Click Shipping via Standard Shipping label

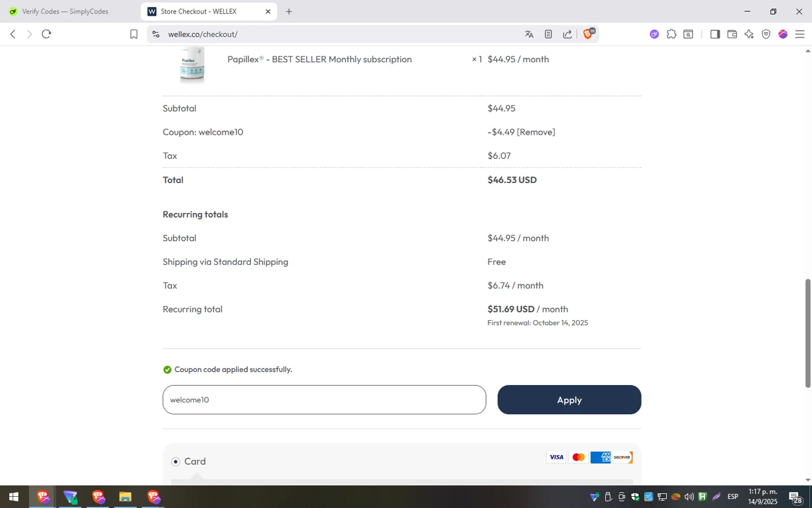225,262
